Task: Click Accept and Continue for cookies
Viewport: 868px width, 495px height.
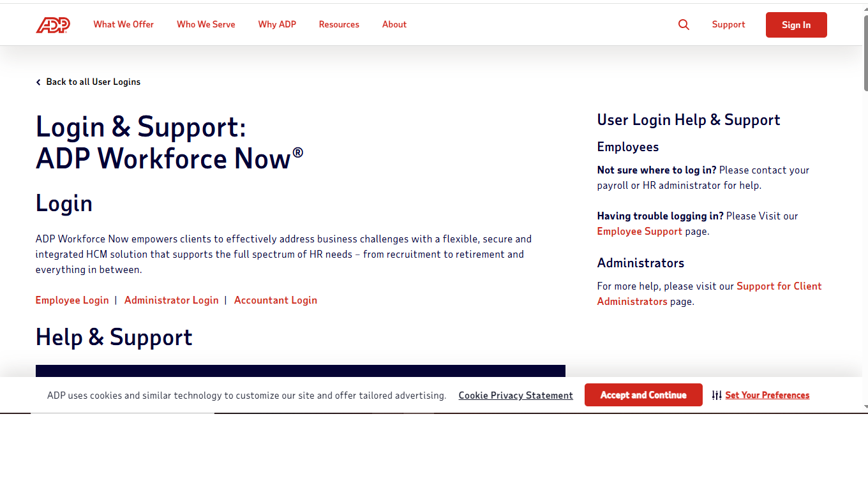Action: (643, 395)
